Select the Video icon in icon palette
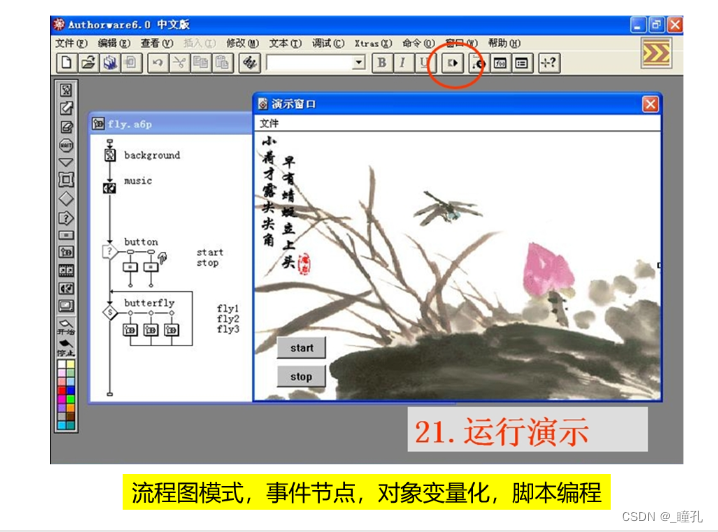This screenshot has width=718, height=532. point(66,306)
